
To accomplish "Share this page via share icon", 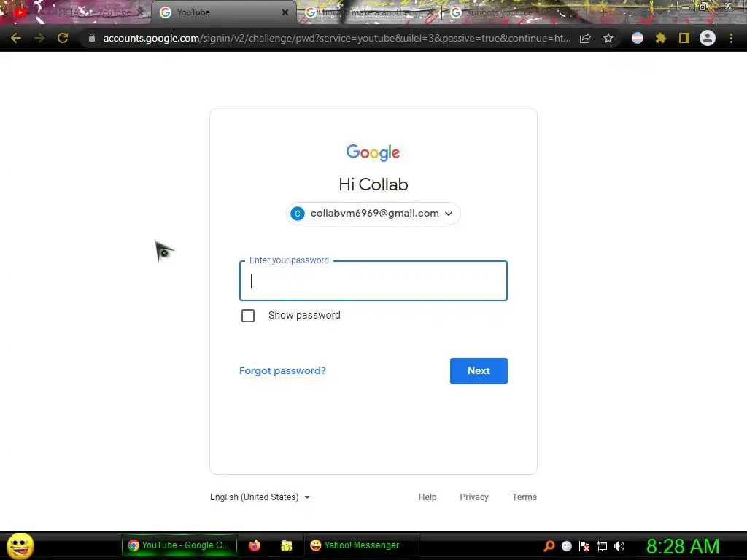I will pos(585,38).
